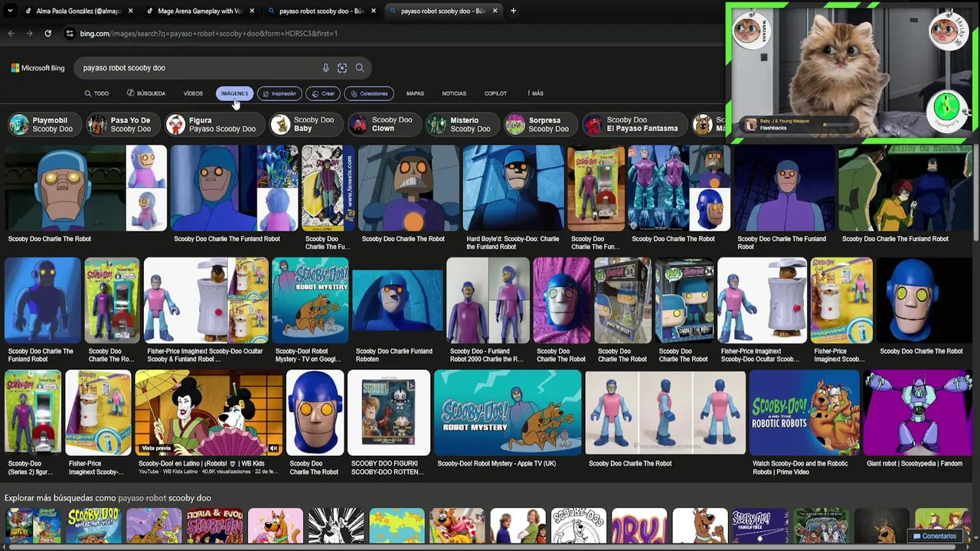The height and width of the screenshot is (551, 980).
Task: Open site information icon in address bar
Action: tap(70, 34)
